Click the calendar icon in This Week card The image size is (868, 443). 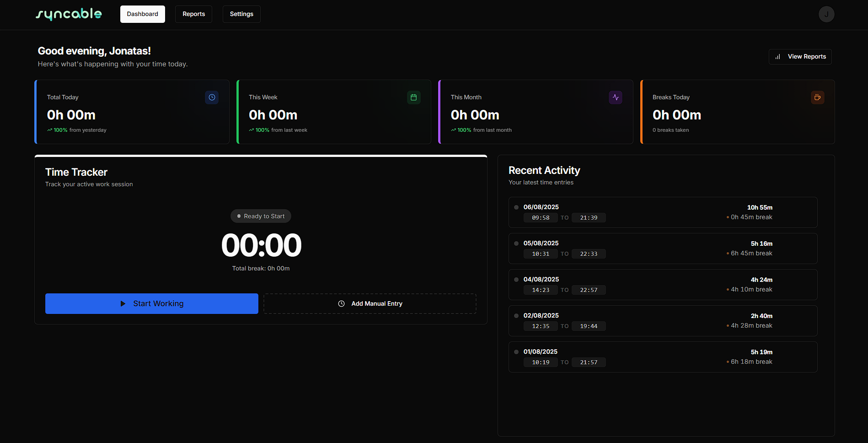pyautogui.click(x=413, y=97)
